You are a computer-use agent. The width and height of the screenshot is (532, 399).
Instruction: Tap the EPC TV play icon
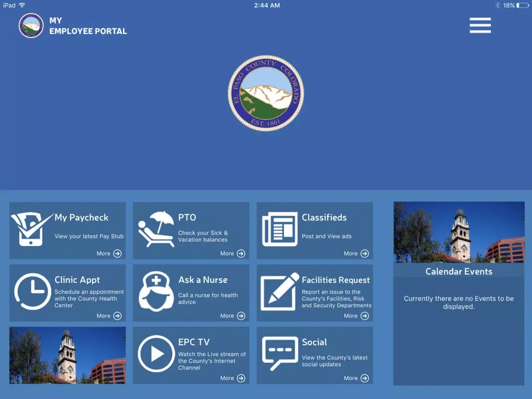(x=156, y=354)
